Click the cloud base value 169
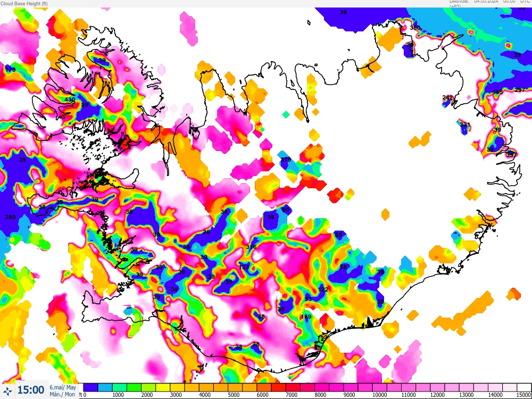Screen dimensions: 532x399 [306, 317]
